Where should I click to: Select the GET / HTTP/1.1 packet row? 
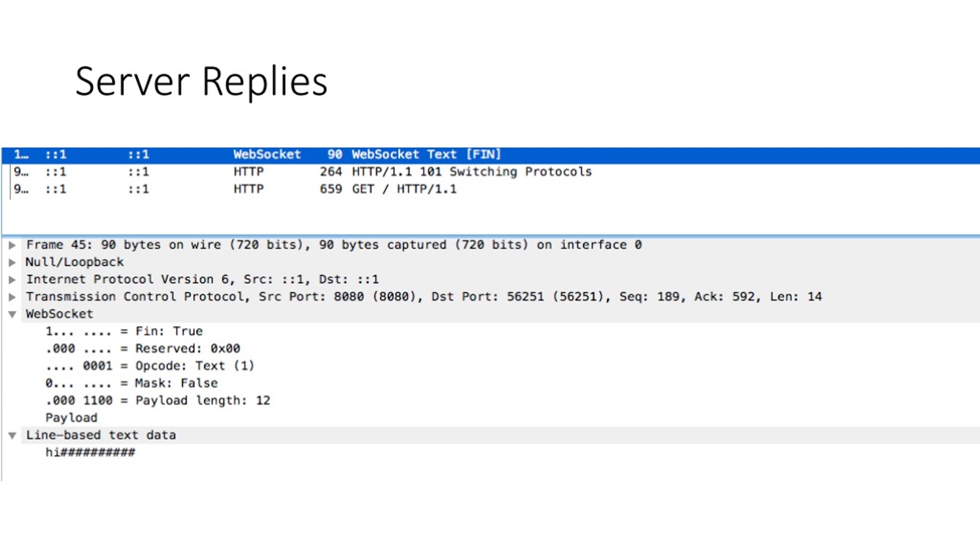(491, 189)
